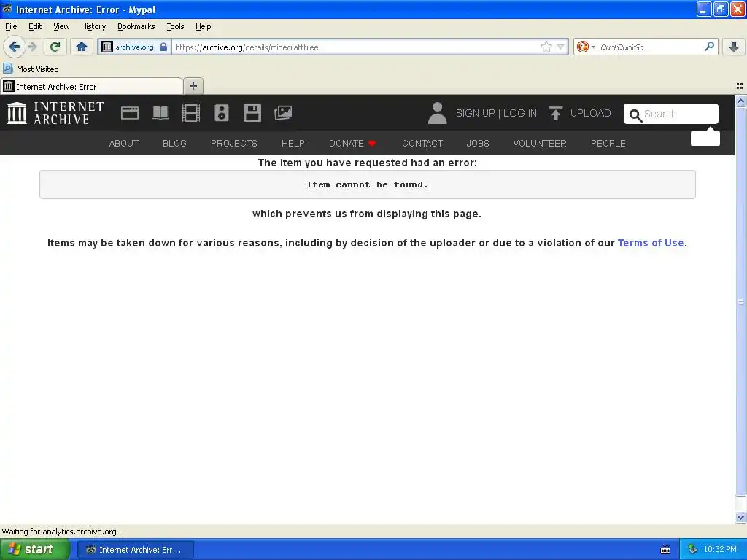Image resolution: width=747 pixels, height=560 pixels.
Task: Open the PROJECTS link
Action: coord(234,144)
